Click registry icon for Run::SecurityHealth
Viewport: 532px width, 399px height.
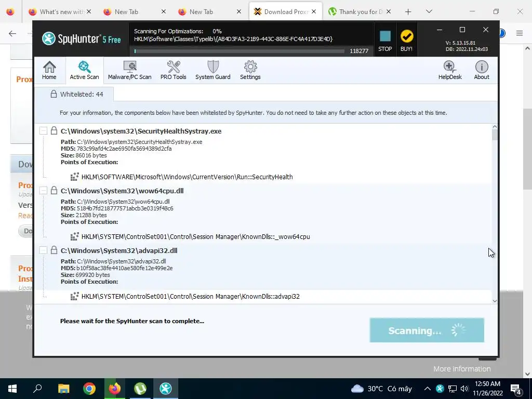point(75,177)
